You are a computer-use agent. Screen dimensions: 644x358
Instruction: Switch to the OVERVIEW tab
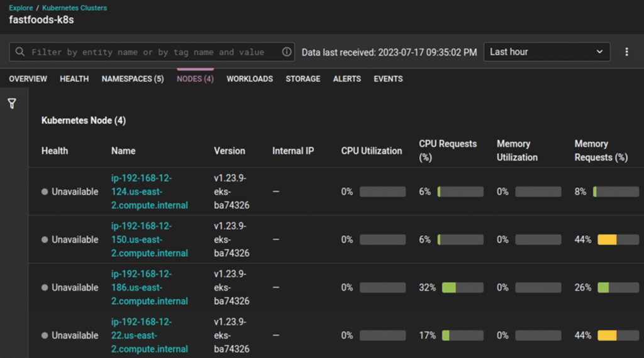click(x=28, y=79)
